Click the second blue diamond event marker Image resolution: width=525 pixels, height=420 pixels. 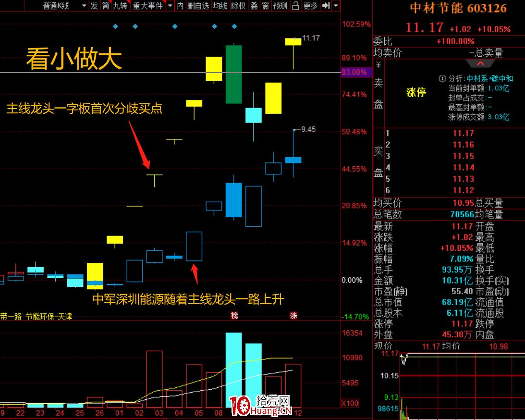pos(135,26)
